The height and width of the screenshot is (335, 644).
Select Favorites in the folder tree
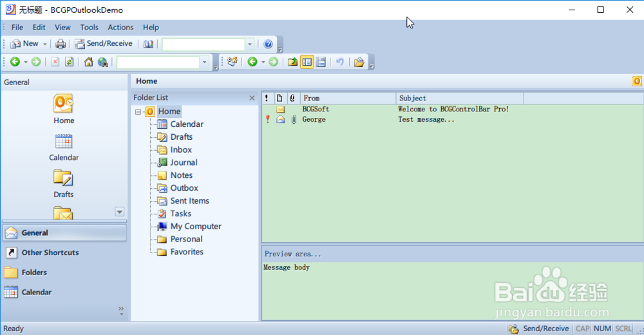point(187,251)
